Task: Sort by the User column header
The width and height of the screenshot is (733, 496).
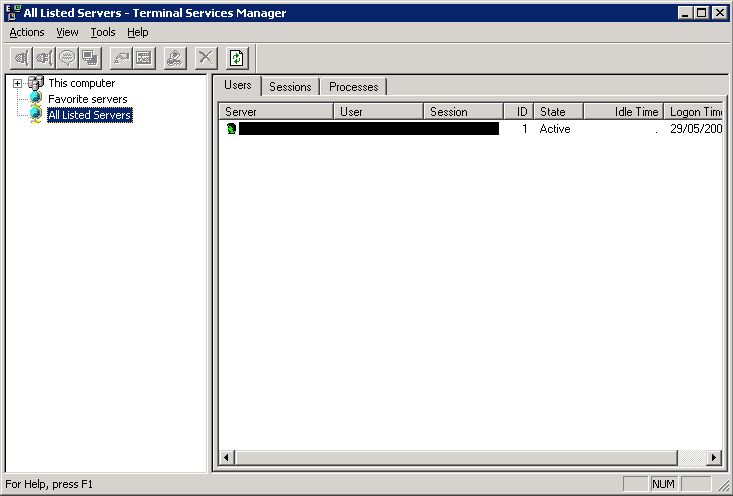Action: click(x=378, y=112)
